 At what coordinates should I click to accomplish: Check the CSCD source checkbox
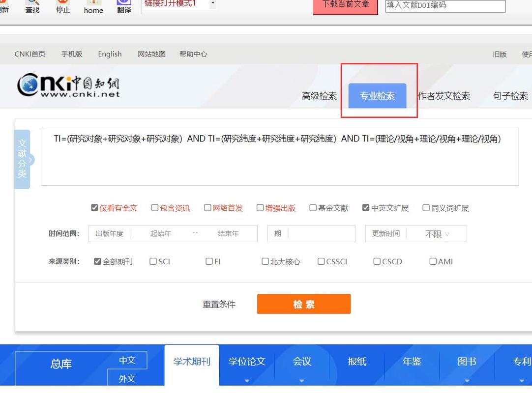tap(377, 261)
